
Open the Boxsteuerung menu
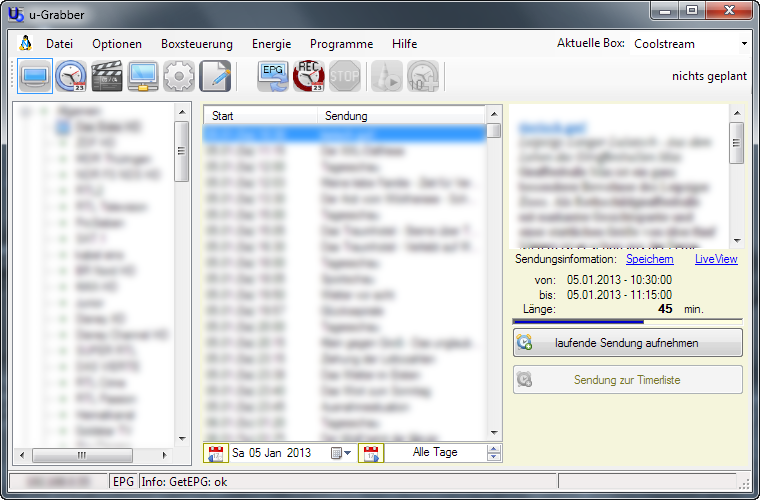coord(196,44)
